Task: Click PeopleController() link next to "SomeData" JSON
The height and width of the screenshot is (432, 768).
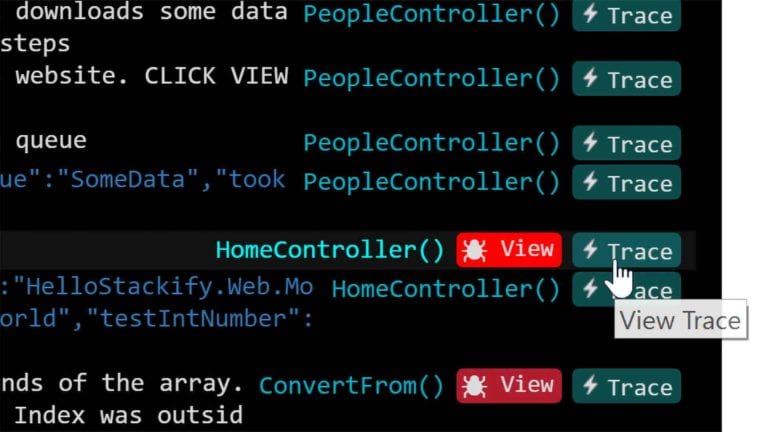Action: coord(432,182)
